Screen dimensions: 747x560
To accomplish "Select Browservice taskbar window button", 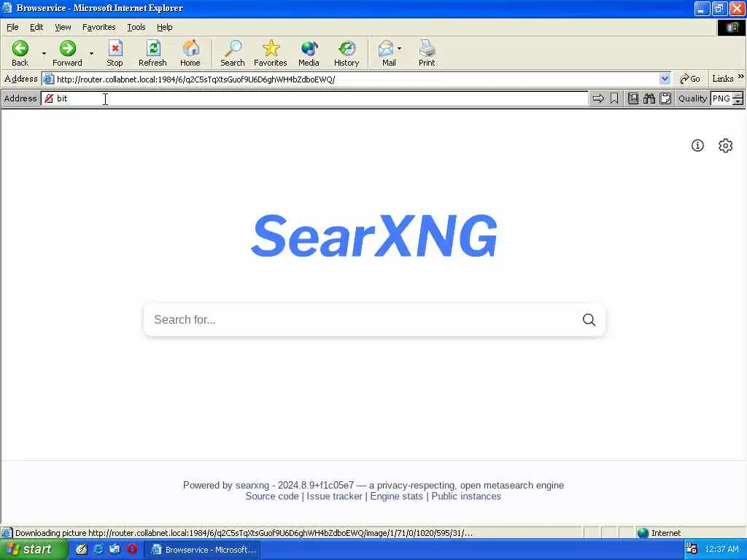I will (x=203, y=550).
